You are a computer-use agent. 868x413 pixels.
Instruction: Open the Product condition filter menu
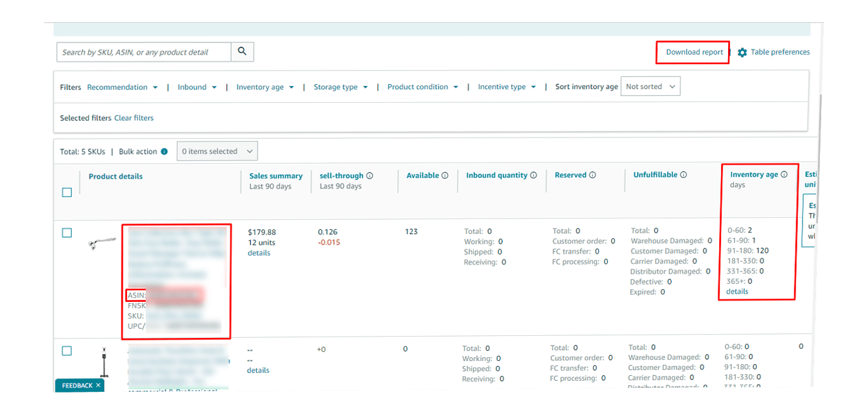422,87
